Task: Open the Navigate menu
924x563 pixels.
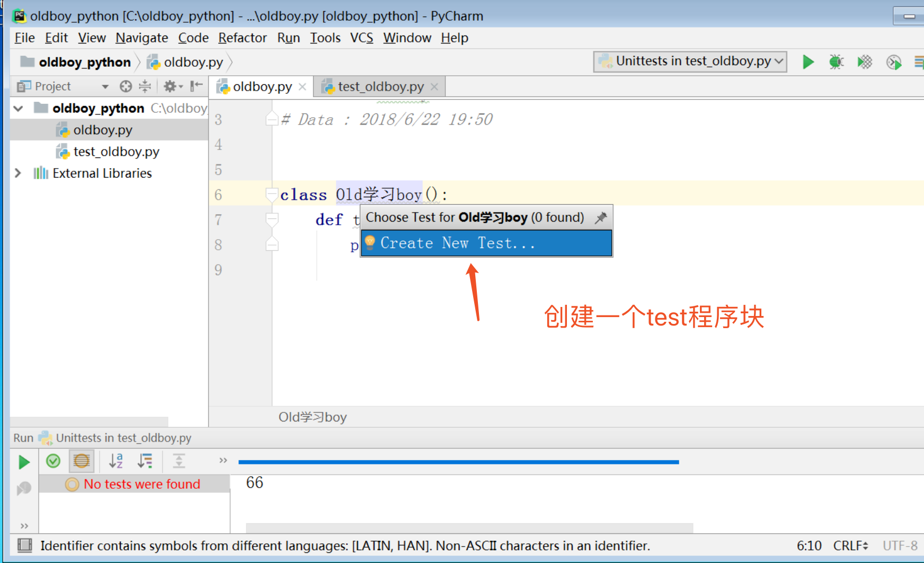Action: 141,38
